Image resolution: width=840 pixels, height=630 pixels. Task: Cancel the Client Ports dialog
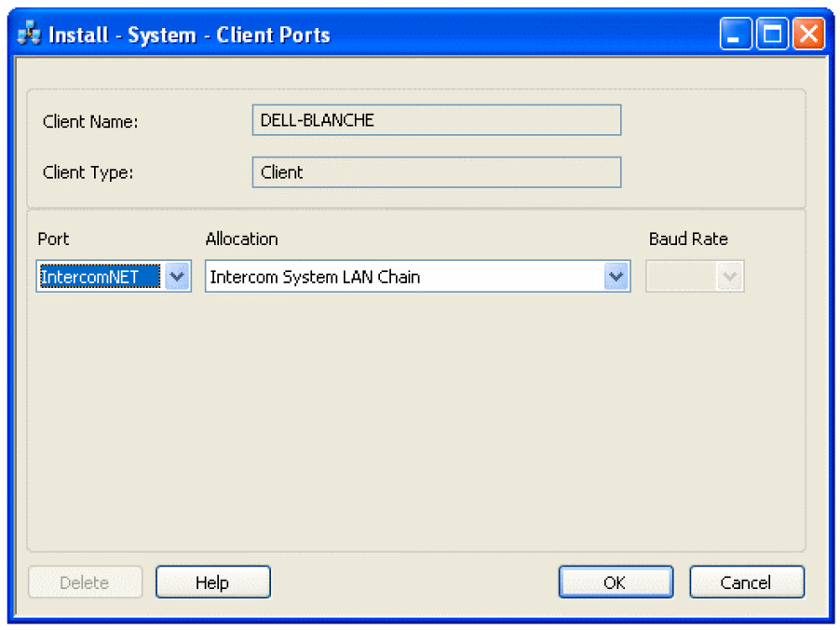746,582
